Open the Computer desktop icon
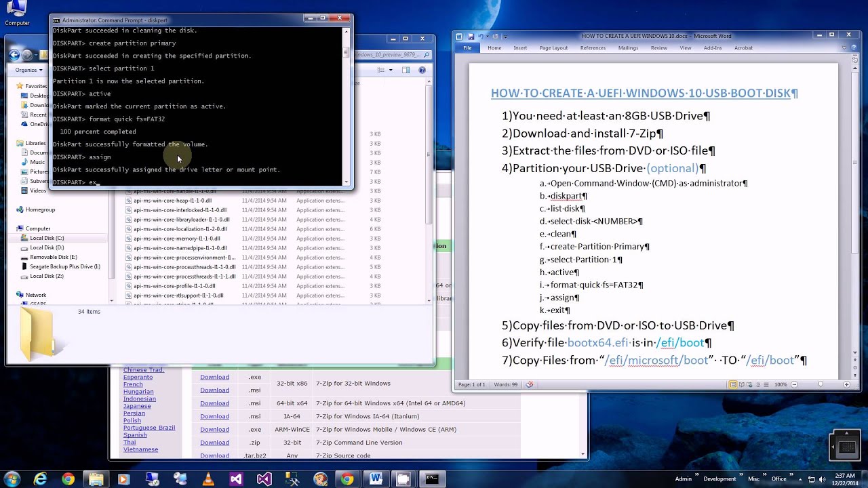The width and height of the screenshot is (868, 488). (17, 14)
